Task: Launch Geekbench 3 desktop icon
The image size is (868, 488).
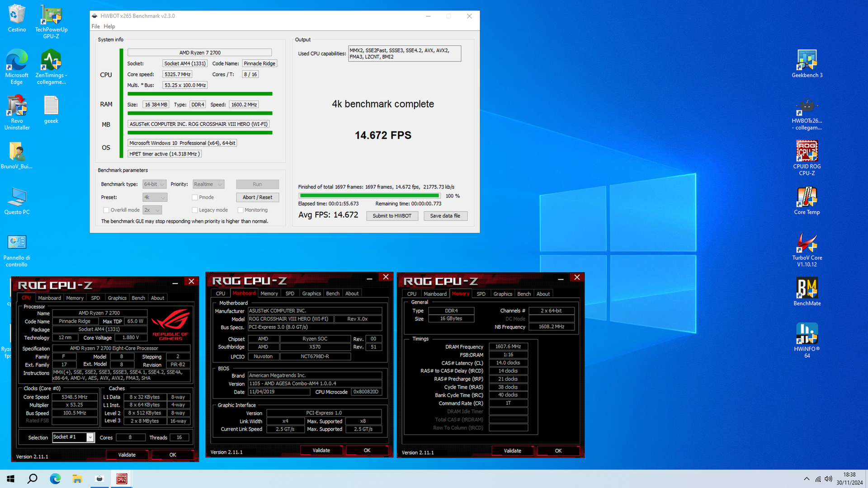Action: (807, 64)
